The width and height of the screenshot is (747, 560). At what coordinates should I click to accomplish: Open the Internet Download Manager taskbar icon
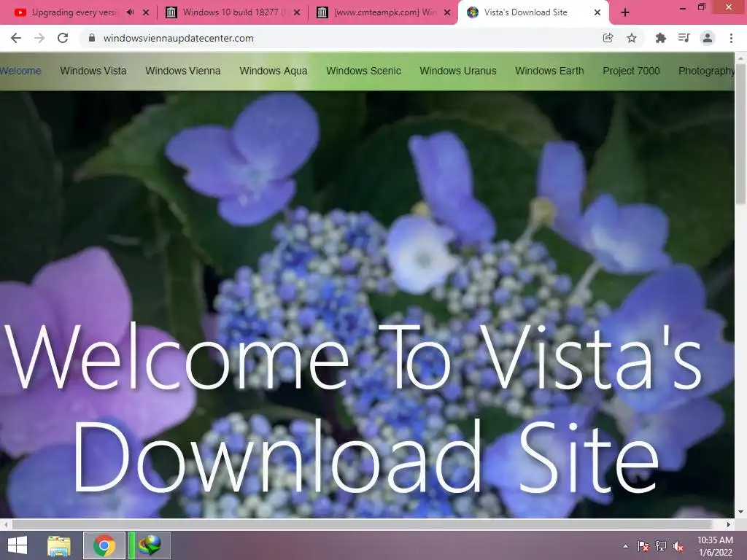pyautogui.click(x=149, y=545)
